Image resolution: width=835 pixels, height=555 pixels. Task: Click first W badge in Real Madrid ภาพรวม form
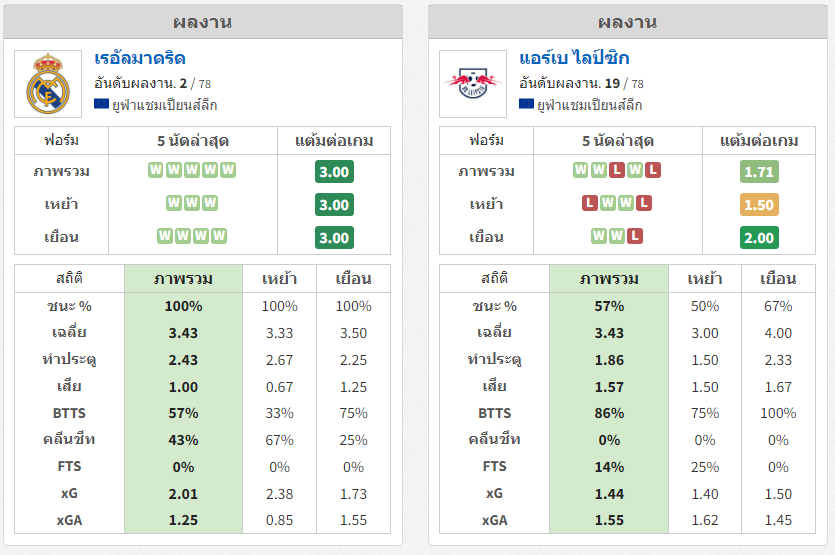click(155, 170)
